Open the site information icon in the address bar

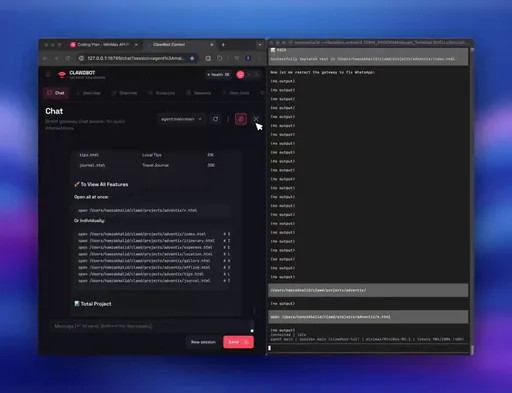[81, 58]
